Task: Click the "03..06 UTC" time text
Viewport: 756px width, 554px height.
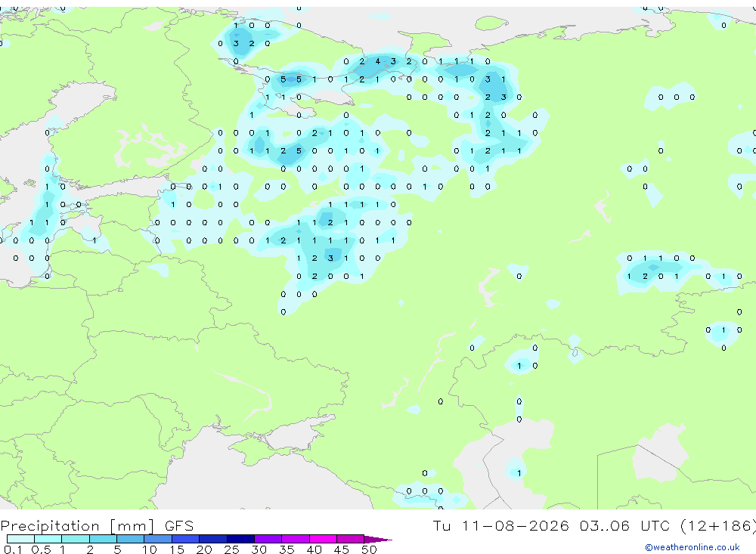Action: click(x=625, y=525)
